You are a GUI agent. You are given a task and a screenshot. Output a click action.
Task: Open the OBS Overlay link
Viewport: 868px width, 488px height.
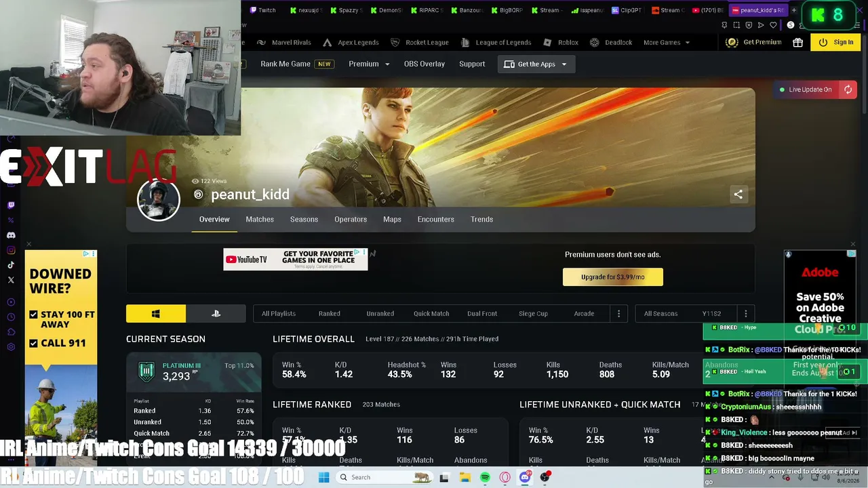point(425,64)
